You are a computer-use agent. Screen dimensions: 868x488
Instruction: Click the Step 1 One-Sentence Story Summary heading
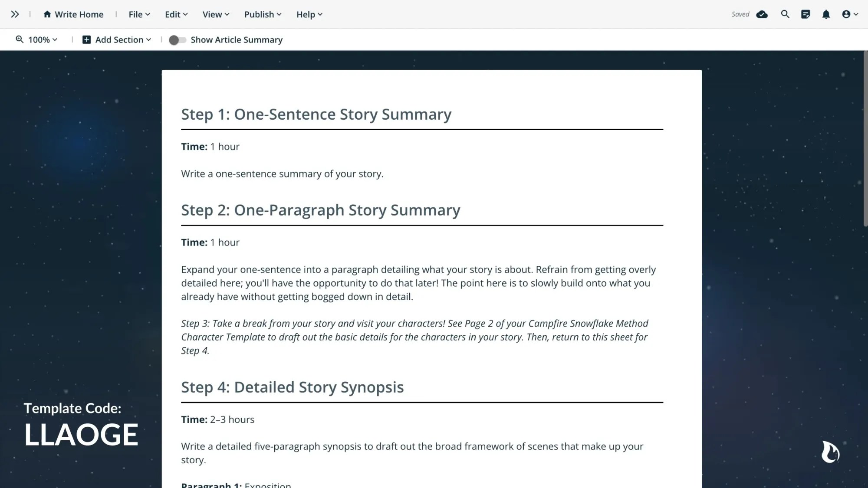pyautogui.click(x=316, y=114)
